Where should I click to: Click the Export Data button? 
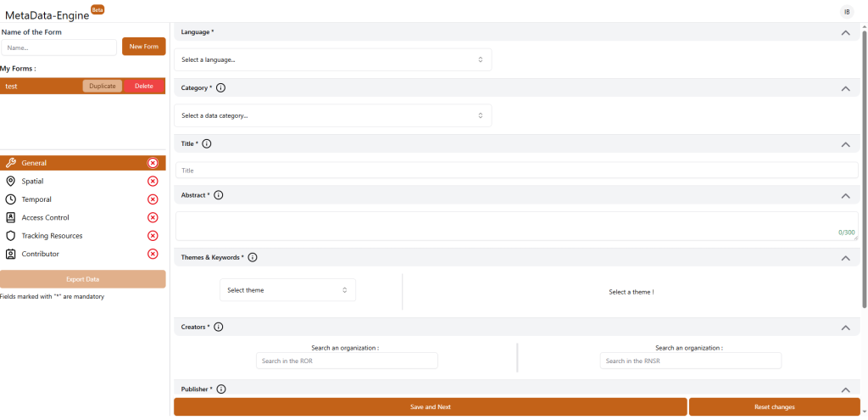[x=83, y=279]
